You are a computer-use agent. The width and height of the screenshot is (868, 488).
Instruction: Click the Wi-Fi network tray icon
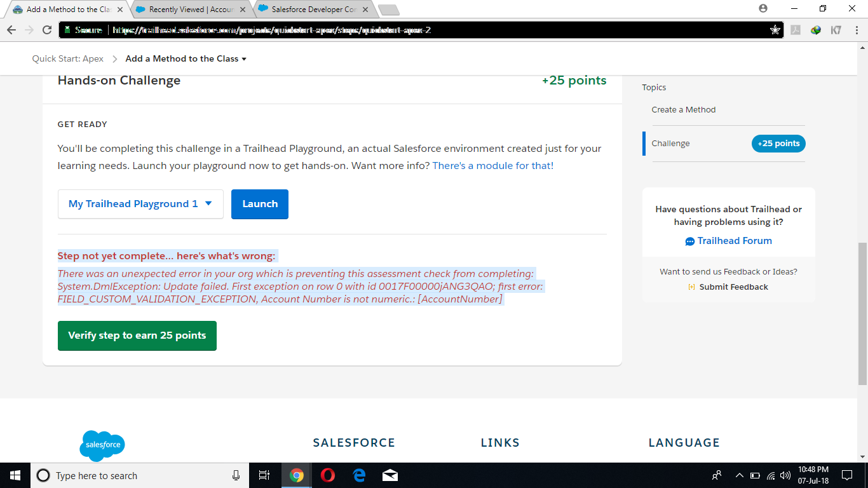[771, 475]
